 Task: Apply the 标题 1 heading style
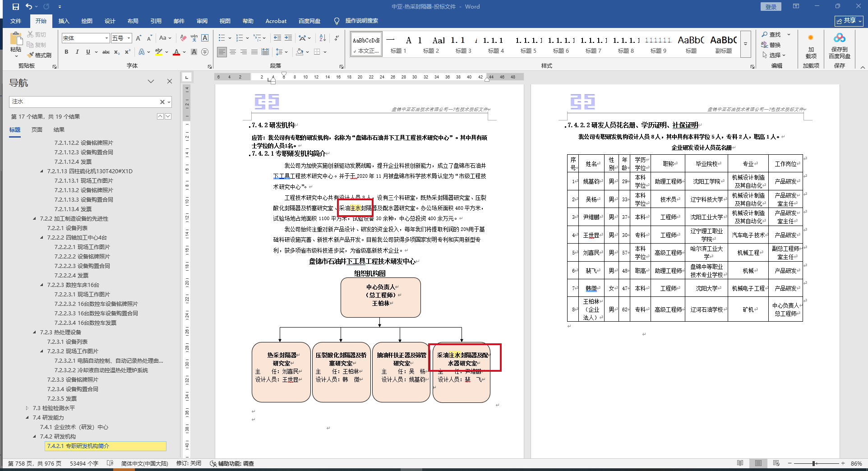398,44
